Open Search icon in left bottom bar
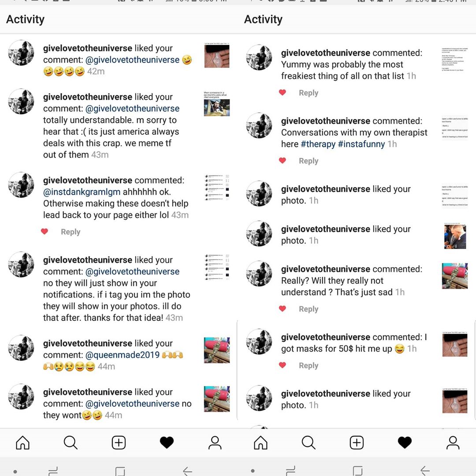Image resolution: width=476 pixels, height=476 pixels. (71, 443)
